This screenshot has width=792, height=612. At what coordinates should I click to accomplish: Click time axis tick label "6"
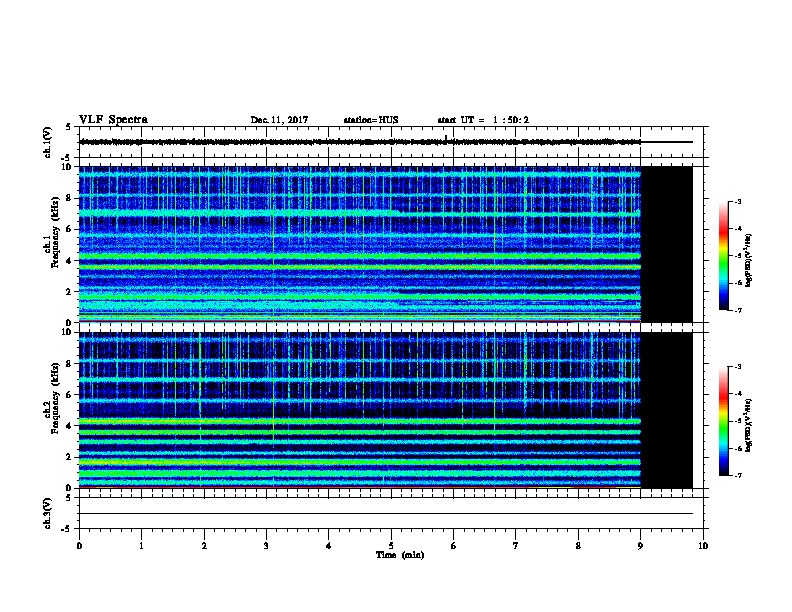coord(453,546)
